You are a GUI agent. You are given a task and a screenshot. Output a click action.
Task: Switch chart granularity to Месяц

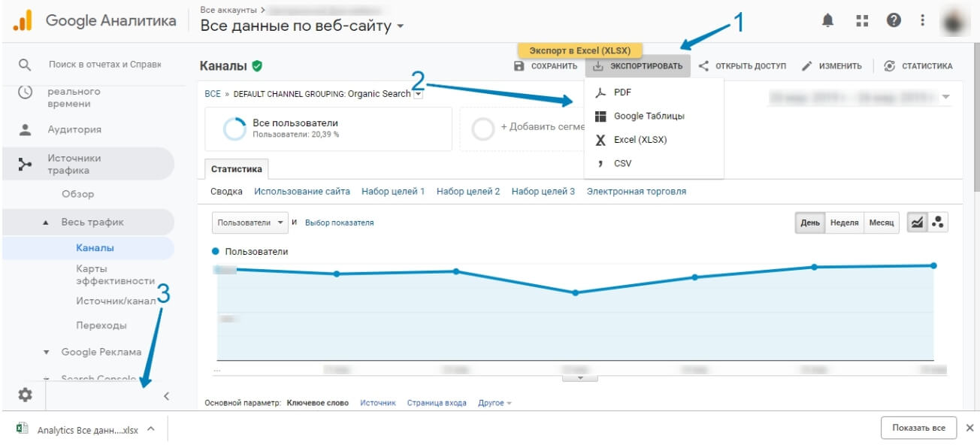(882, 222)
